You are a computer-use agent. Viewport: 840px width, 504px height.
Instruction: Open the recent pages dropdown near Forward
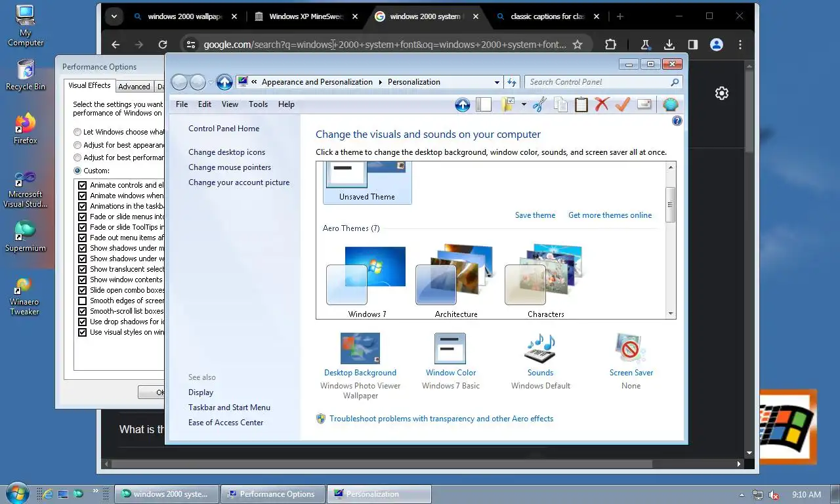coord(211,82)
